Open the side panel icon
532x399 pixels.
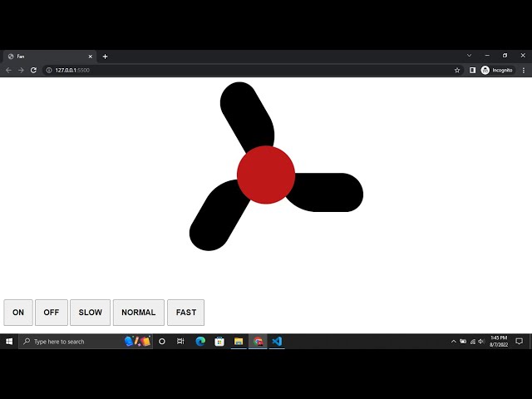pyautogui.click(x=472, y=70)
